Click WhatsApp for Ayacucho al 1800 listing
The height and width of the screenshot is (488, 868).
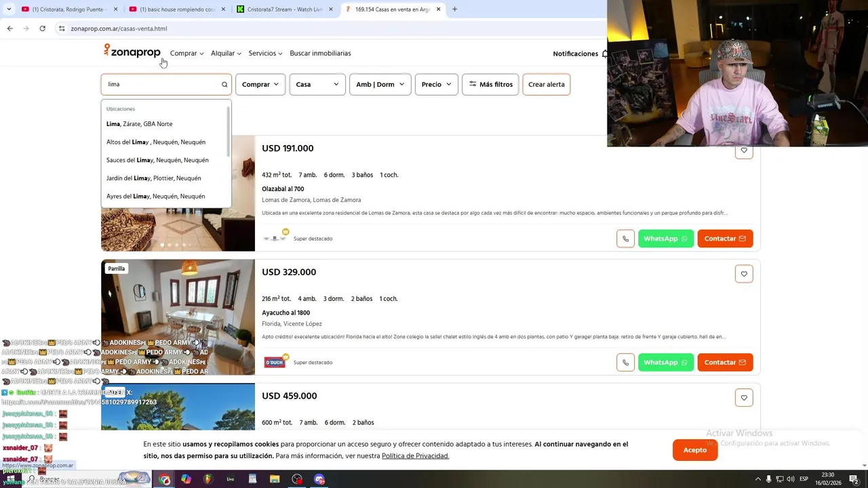click(666, 363)
